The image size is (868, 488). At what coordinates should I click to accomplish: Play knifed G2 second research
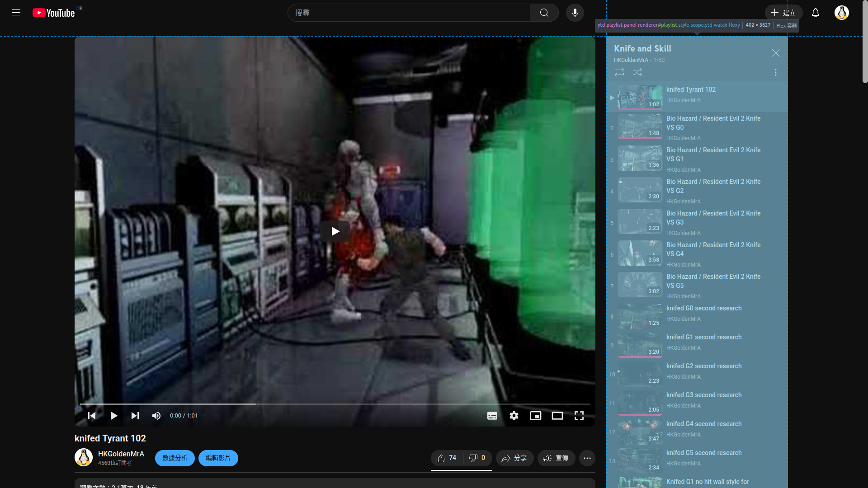pos(697,374)
